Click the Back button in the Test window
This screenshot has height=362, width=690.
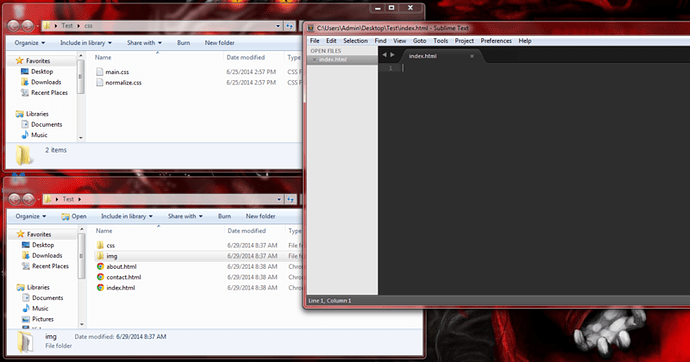[x=14, y=199]
